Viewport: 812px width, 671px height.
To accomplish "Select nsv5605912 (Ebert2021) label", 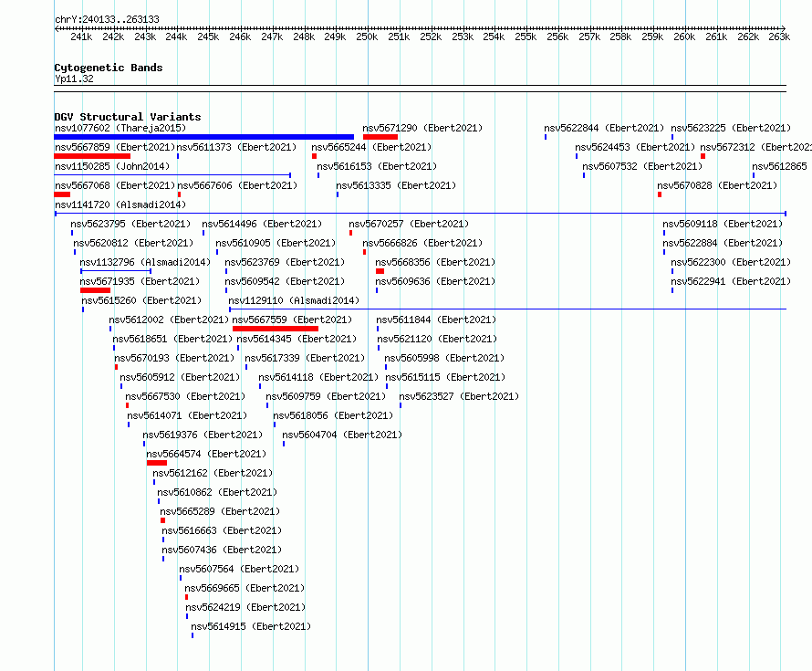I will coord(181,377).
